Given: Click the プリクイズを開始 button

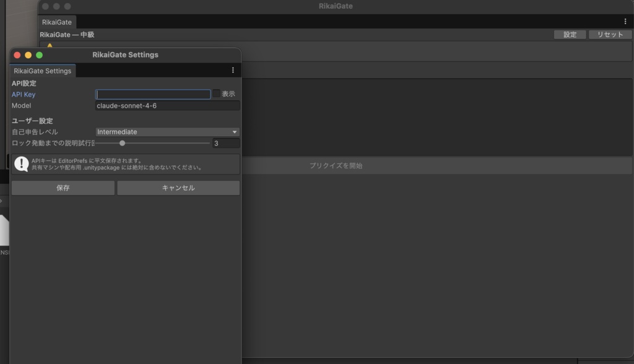Looking at the screenshot, I should (336, 165).
